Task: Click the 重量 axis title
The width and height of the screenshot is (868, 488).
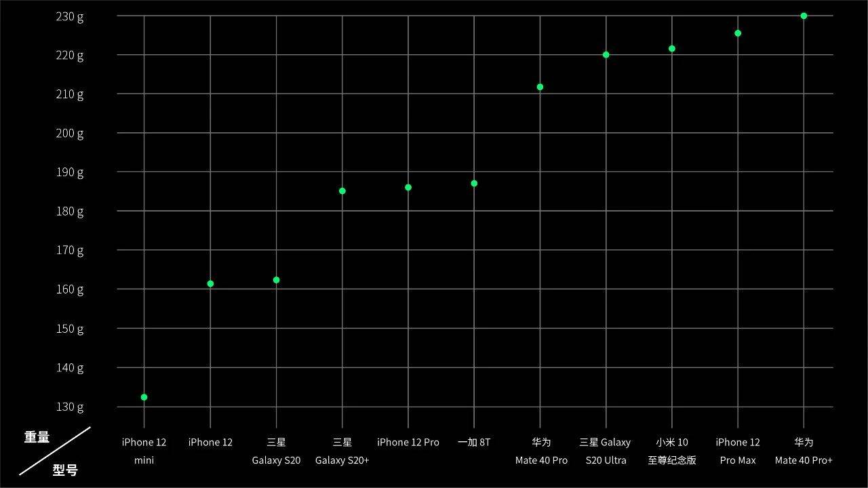Action: pos(37,437)
